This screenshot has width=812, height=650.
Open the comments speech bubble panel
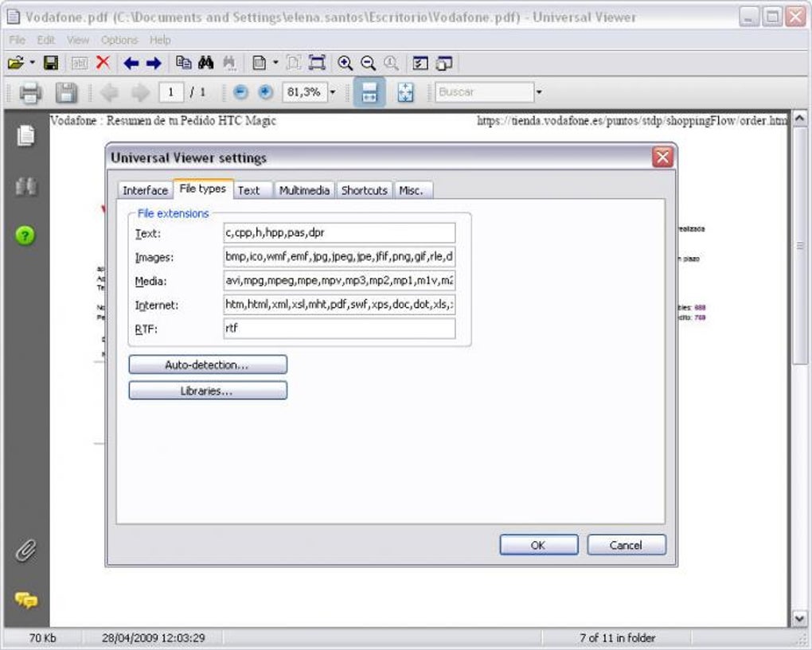[26, 601]
